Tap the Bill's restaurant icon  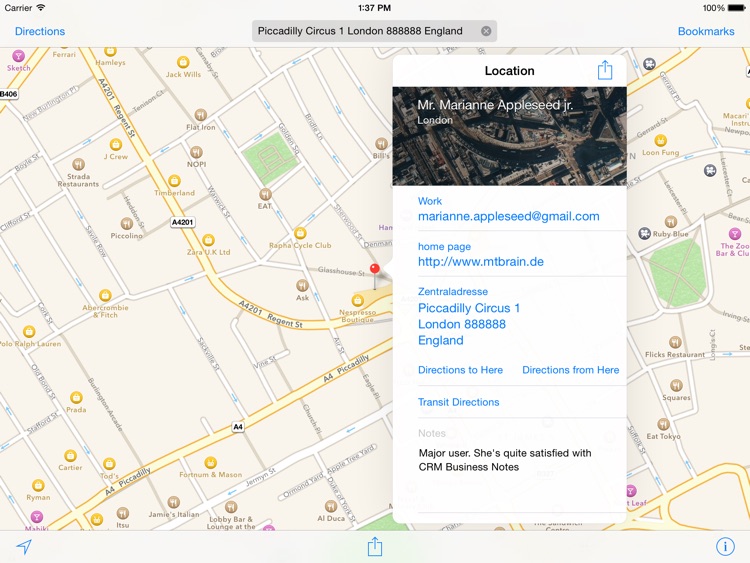(x=381, y=144)
